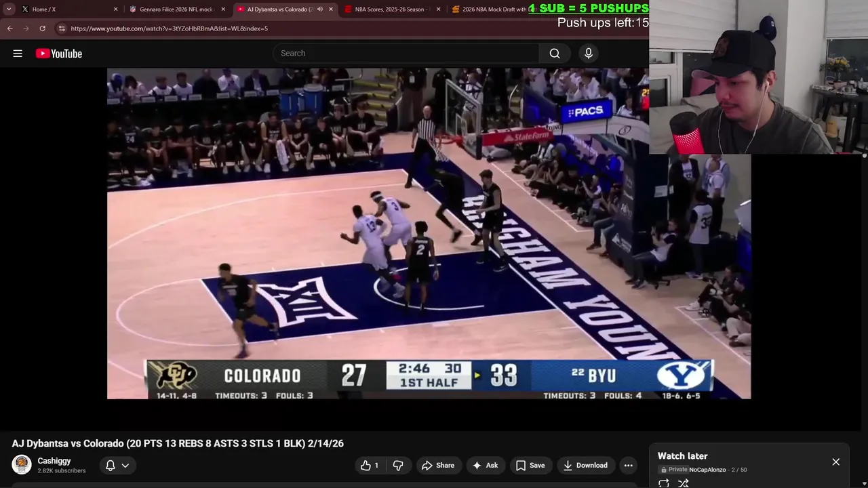View site information icon in address bar
The image size is (868, 488).
tap(62, 28)
